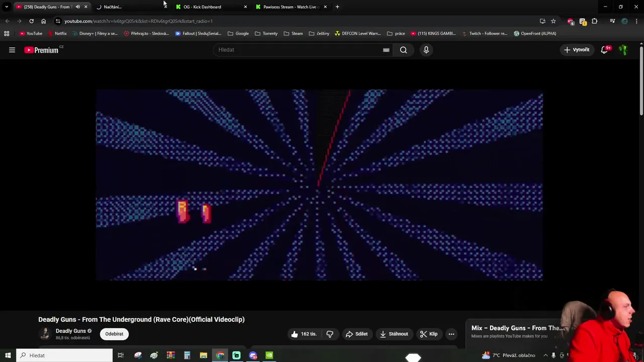This screenshot has width=644, height=362.
Task: Bookmark this page with the star
Action: [553, 21]
